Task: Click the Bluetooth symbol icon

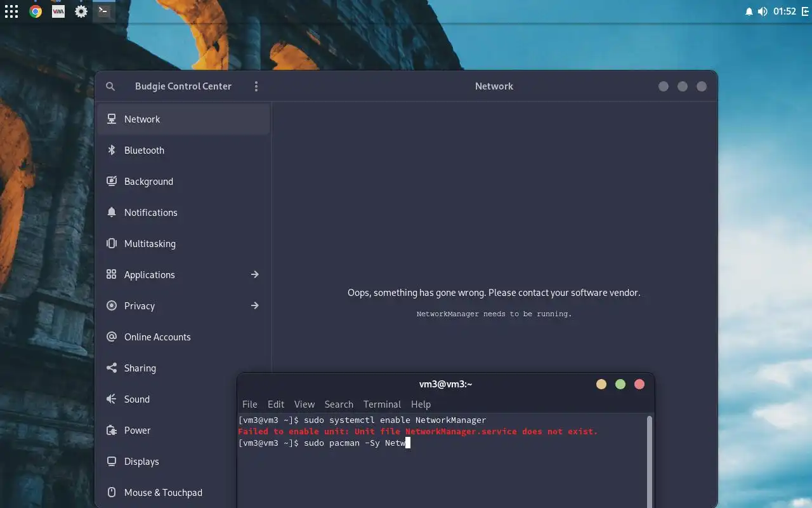Action: click(x=112, y=150)
